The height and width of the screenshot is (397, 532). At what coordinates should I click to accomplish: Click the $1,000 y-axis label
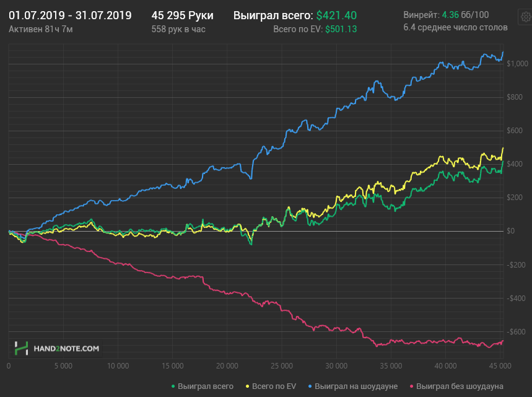[x=517, y=64]
